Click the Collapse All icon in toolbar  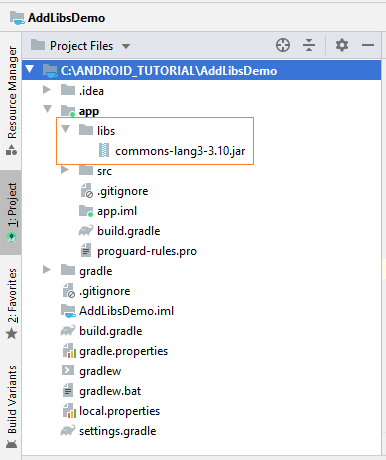309,45
